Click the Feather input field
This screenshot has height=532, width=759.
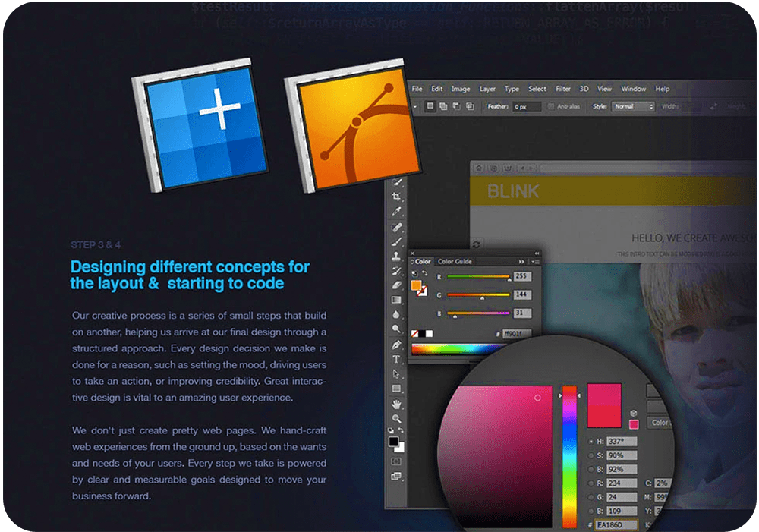click(527, 107)
